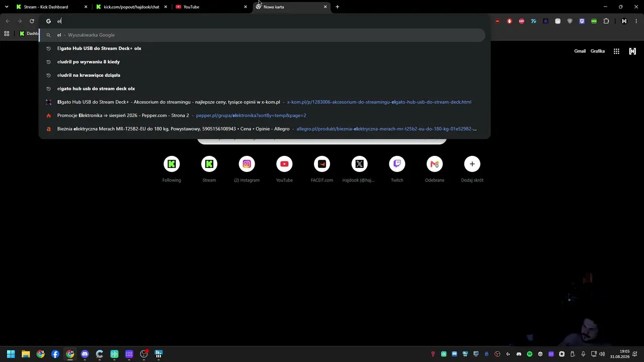This screenshot has width=644, height=362.
Task: Open the Odebrane Gmail shortcut
Action: coord(435,169)
